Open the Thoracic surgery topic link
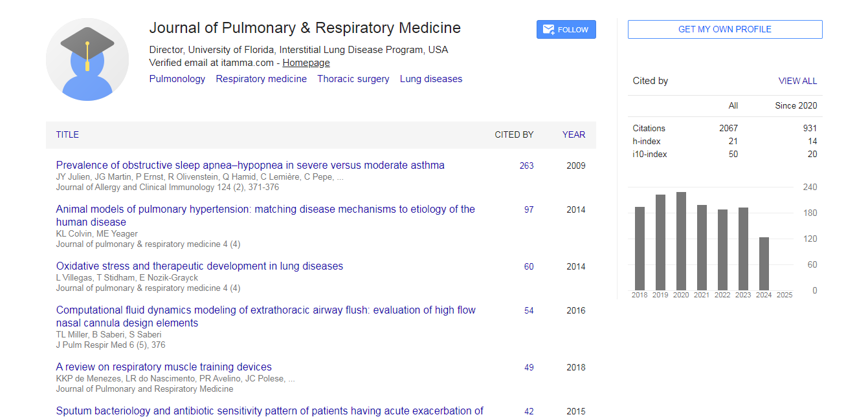The width and height of the screenshot is (868, 417). click(x=353, y=79)
